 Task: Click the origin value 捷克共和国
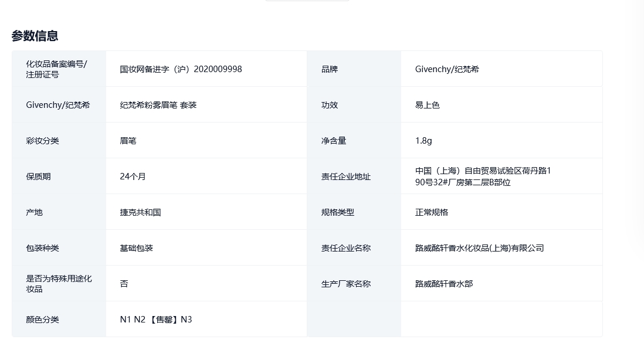(141, 212)
